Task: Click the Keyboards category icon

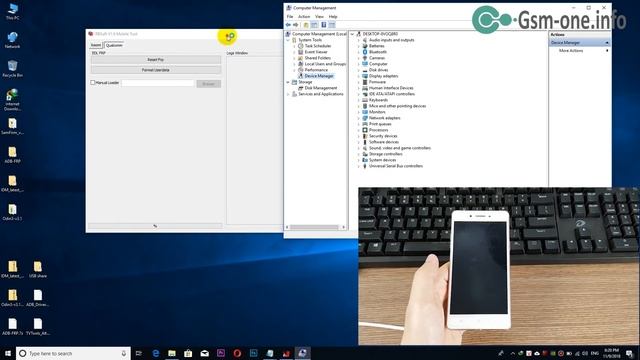Action: click(365, 100)
